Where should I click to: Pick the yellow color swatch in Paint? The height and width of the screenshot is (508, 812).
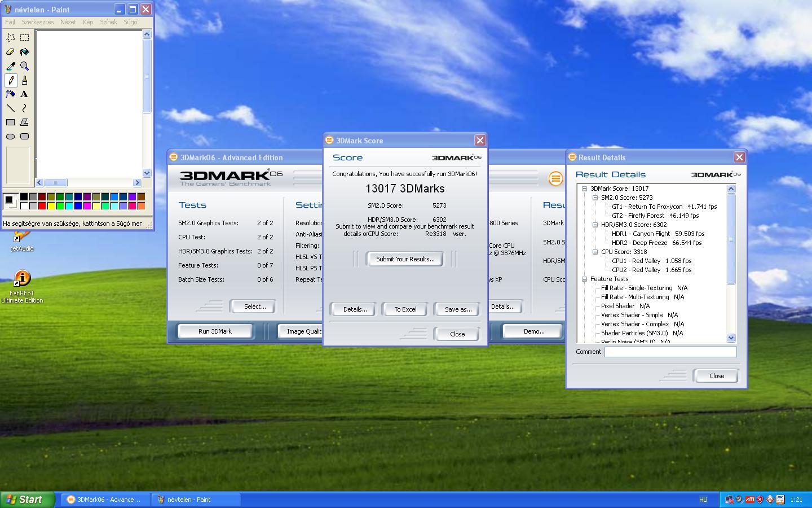tap(51, 206)
